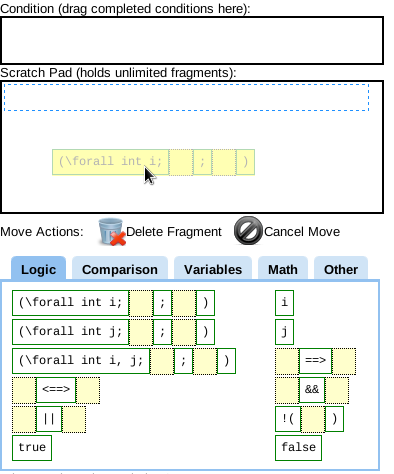
Task: Click second empty slot of scratch pad forall fragment
Action: (x=224, y=162)
